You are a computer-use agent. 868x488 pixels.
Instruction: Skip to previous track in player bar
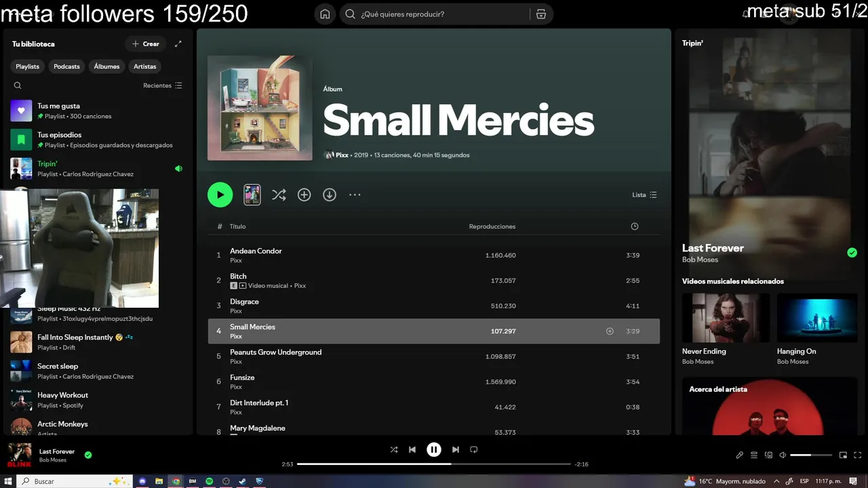pos(412,449)
